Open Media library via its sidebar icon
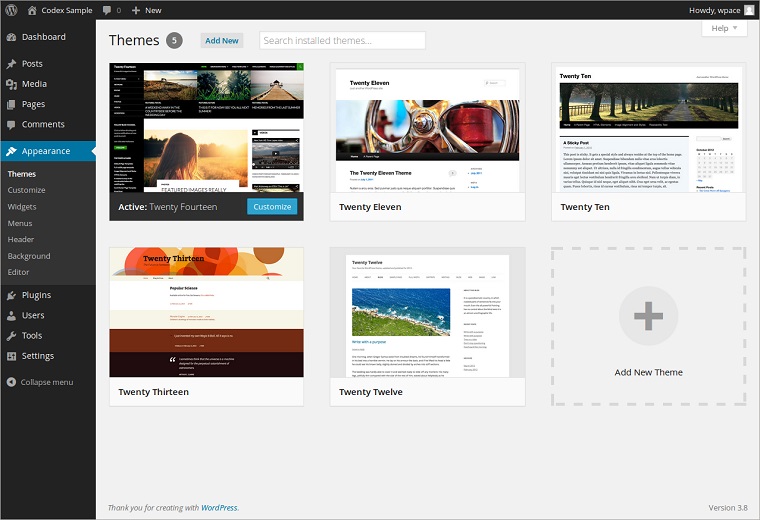The height and width of the screenshot is (520, 760). click(x=11, y=84)
